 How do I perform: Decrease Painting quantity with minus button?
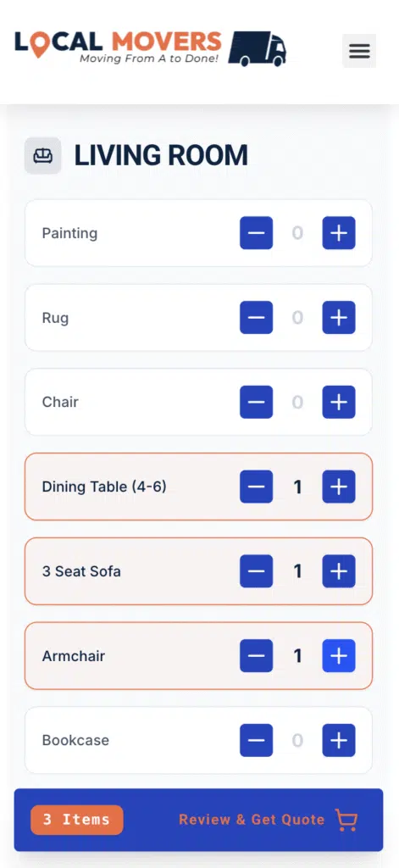(x=256, y=233)
